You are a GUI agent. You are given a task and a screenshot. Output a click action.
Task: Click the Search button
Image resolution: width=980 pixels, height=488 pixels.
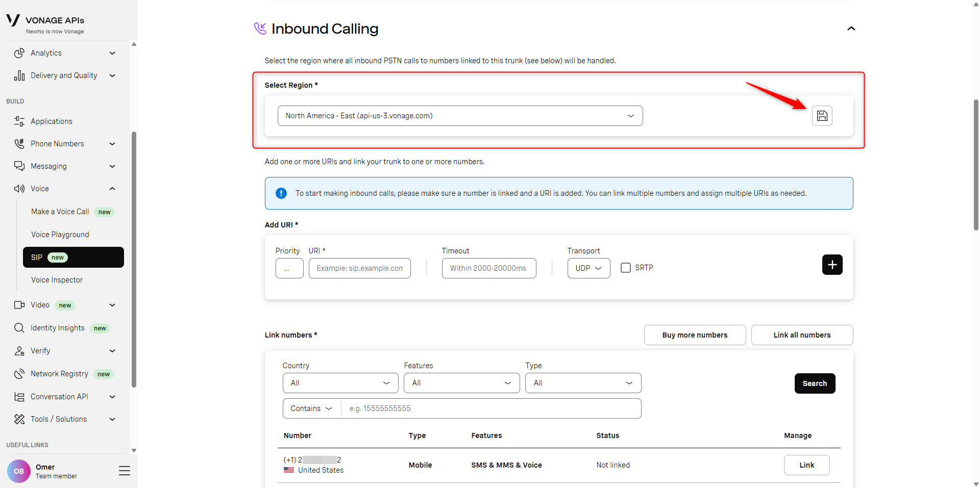tap(815, 383)
